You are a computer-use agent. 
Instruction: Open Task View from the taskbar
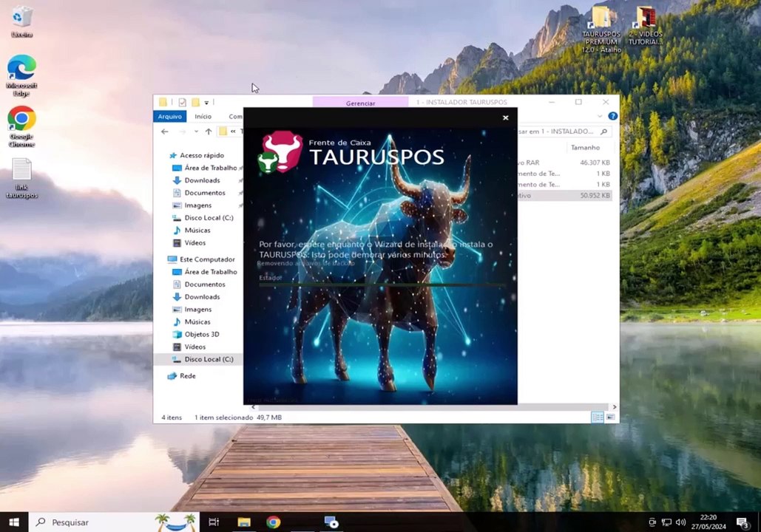pyautogui.click(x=214, y=522)
